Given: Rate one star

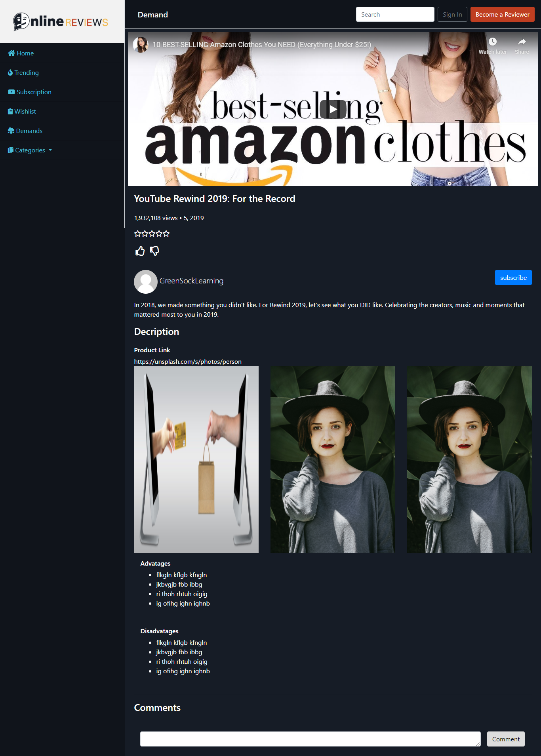Looking at the screenshot, I should (x=137, y=234).
